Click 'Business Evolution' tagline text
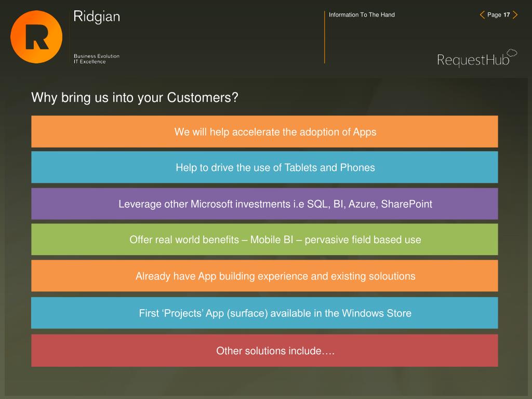Viewport: 532px width, 399px height. (x=97, y=56)
